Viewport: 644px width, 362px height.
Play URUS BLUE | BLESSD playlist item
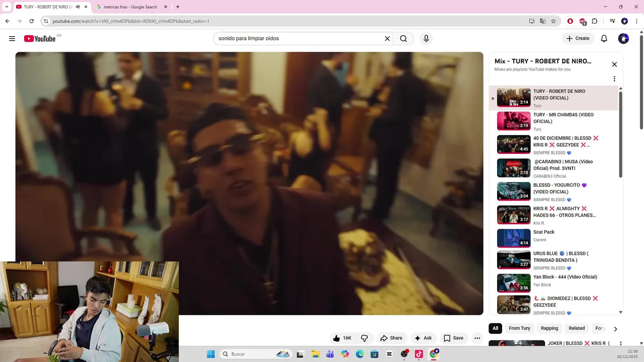point(553,260)
